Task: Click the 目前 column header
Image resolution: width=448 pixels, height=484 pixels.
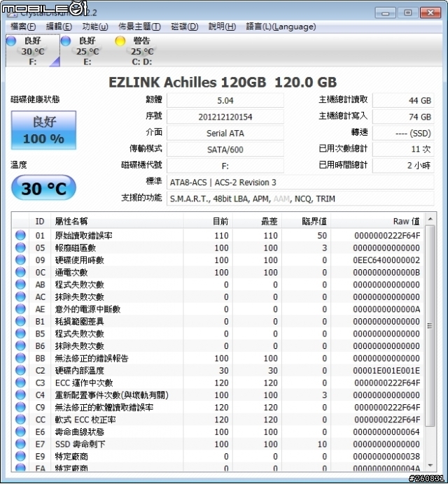Action: pyautogui.click(x=208, y=221)
